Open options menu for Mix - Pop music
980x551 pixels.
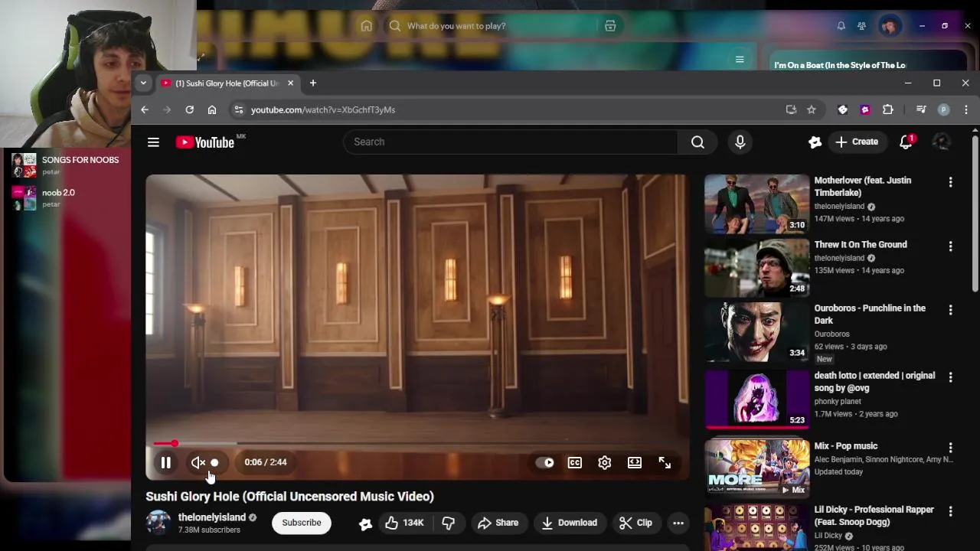tap(950, 448)
